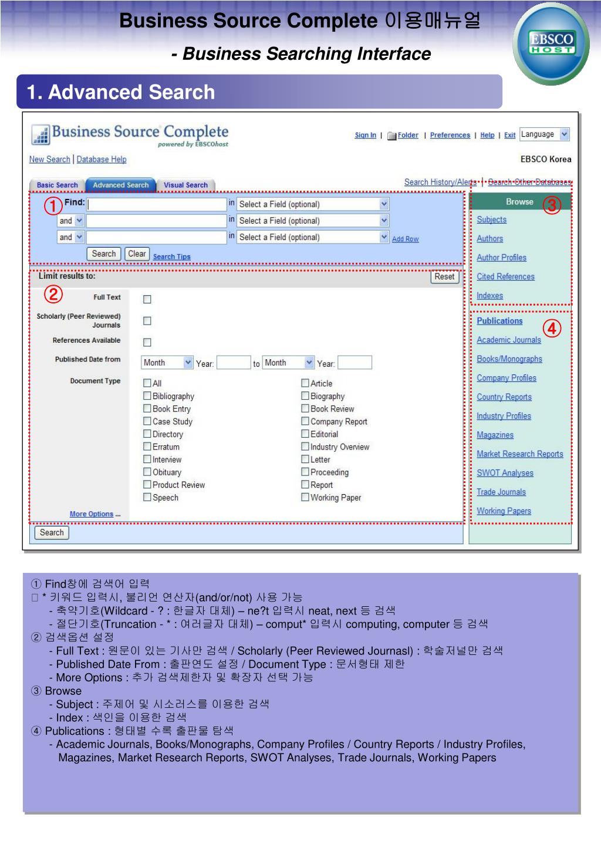601x868 pixels.
Task: Select the Industry Overview checkbox
Action: coord(305,447)
